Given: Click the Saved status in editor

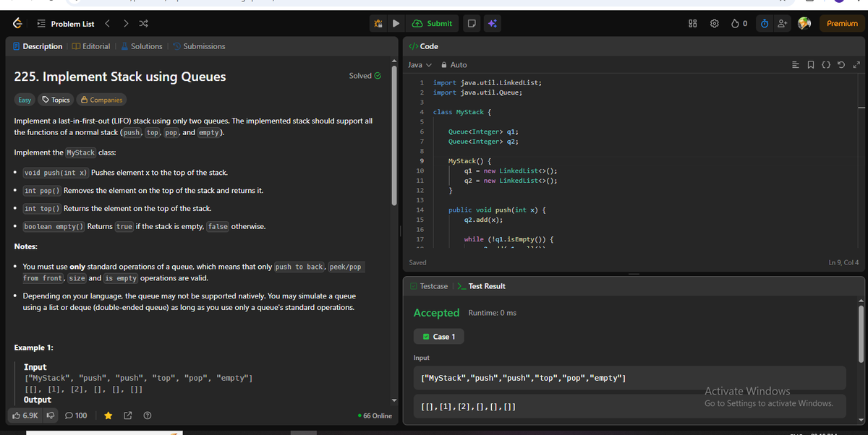Looking at the screenshot, I should [x=417, y=262].
